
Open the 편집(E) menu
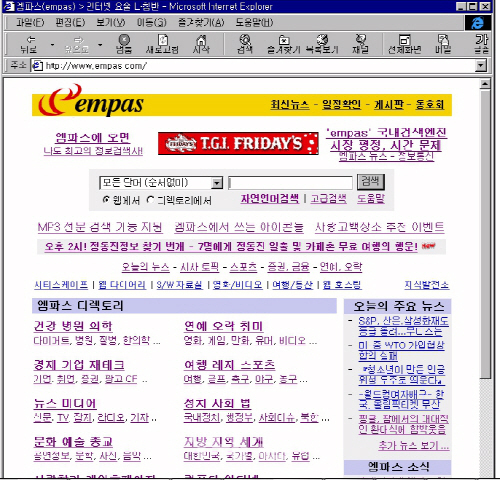(x=70, y=23)
